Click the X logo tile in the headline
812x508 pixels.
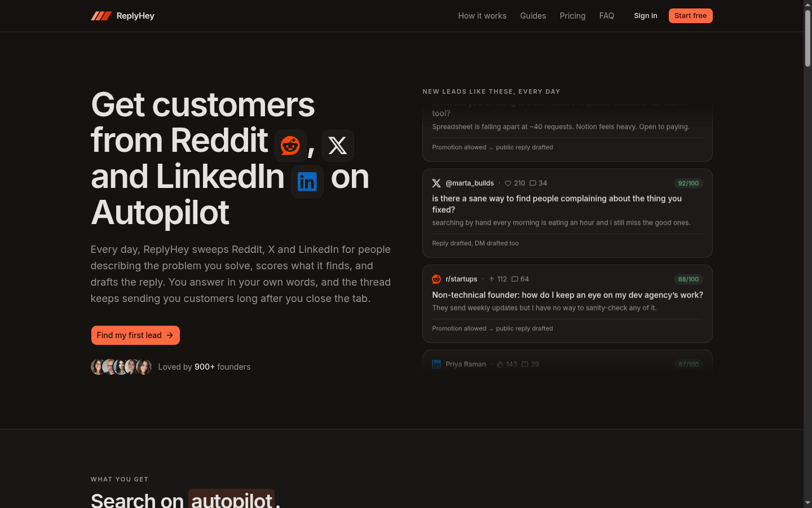[x=338, y=146]
